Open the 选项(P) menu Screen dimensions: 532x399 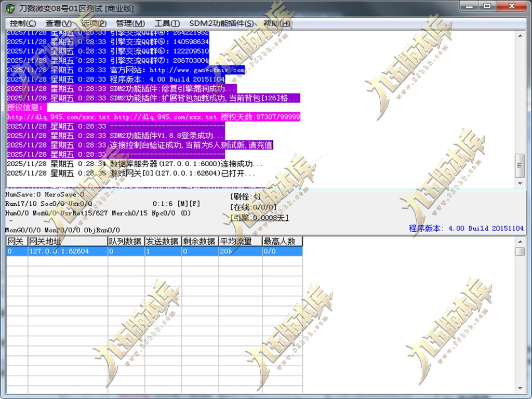[x=94, y=23]
